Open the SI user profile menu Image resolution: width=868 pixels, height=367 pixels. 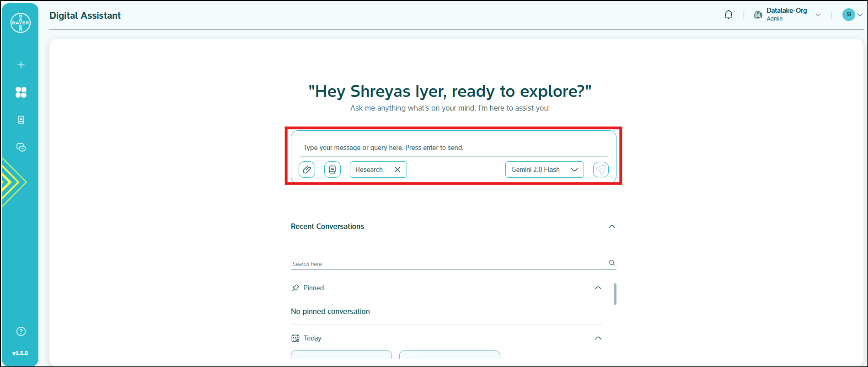point(852,15)
